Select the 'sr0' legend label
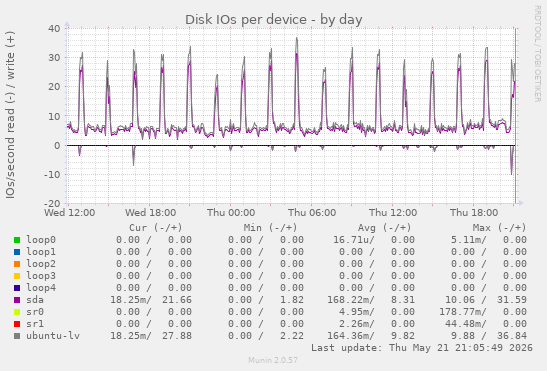The height and width of the screenshot is (371, 547). pos(35,312)
